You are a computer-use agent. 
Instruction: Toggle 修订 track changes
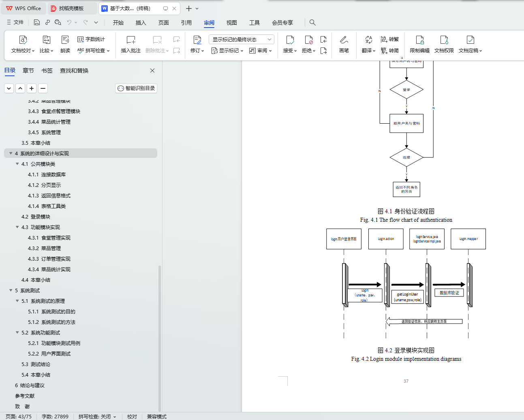(x=197, y=45)
